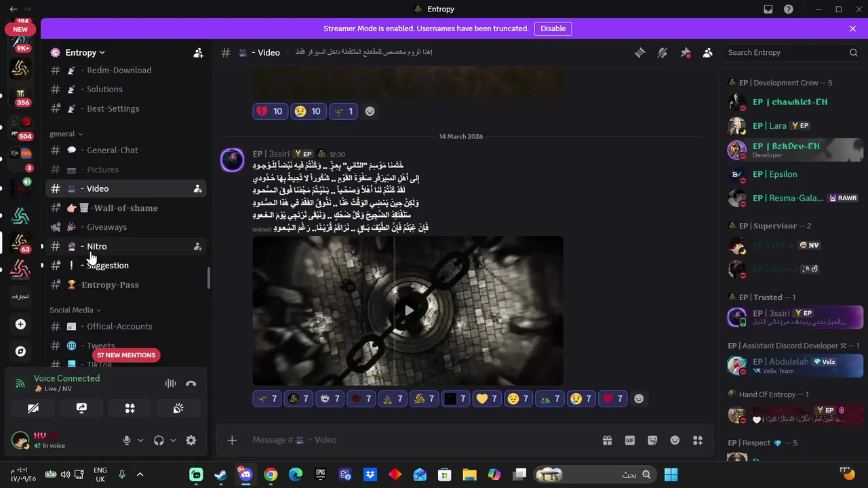Create invite for the Video channel
Viewport: 868px width, 488px height.
[x=197, y=188]
